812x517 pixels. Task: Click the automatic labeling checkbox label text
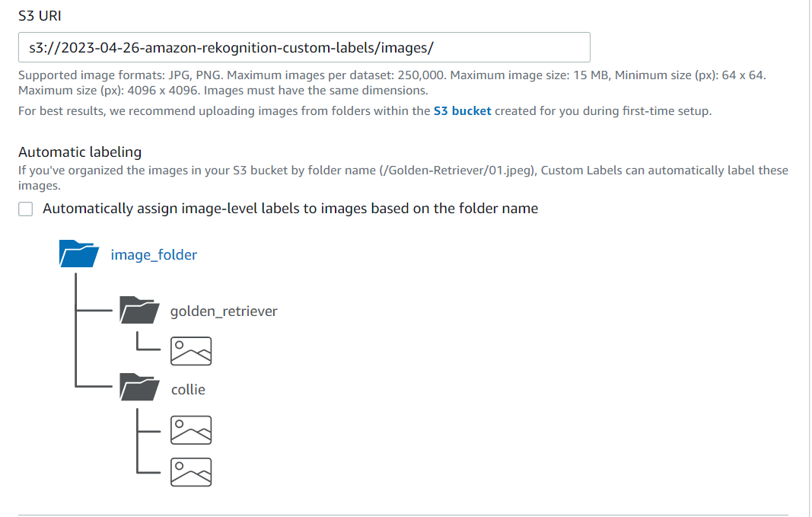(x=290, y=209)
